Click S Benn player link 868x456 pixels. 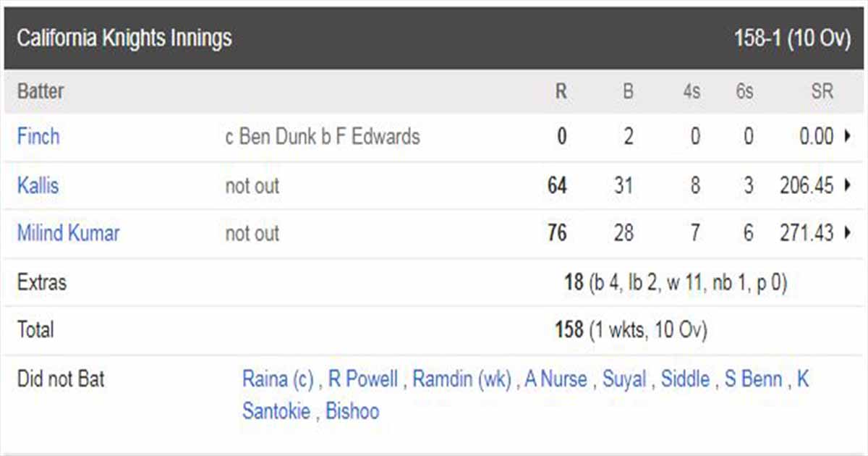tap(753, 379)
